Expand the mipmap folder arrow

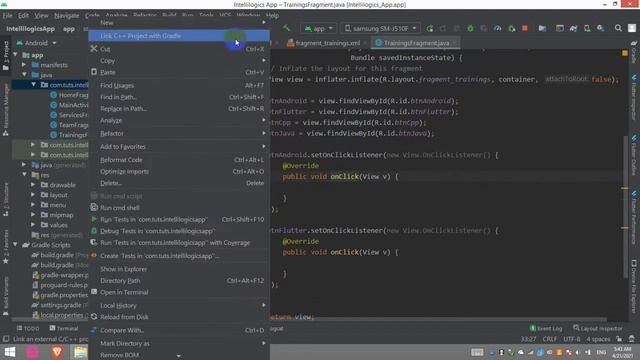[x=33, y=215]
